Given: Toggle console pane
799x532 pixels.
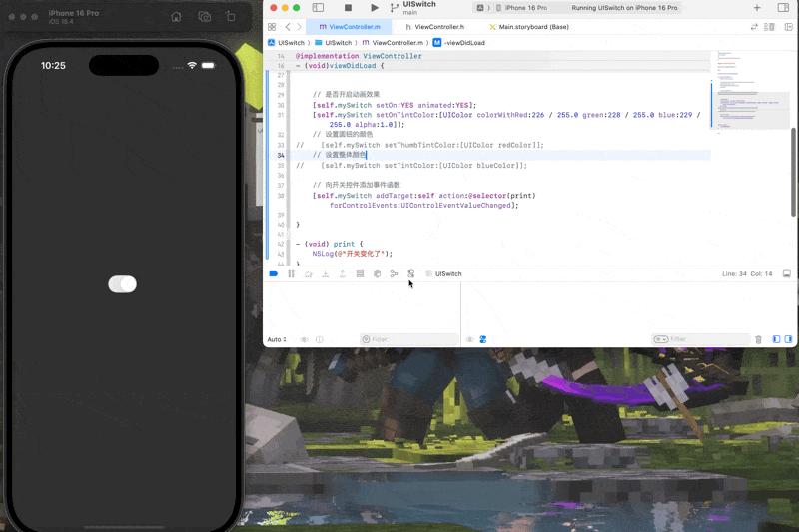Looking at the screenshot, I should tap(788, 339).
